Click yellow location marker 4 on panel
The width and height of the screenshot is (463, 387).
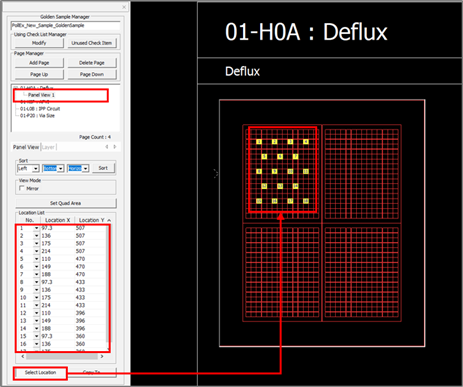pyautogui.click(x=306, y=142)
